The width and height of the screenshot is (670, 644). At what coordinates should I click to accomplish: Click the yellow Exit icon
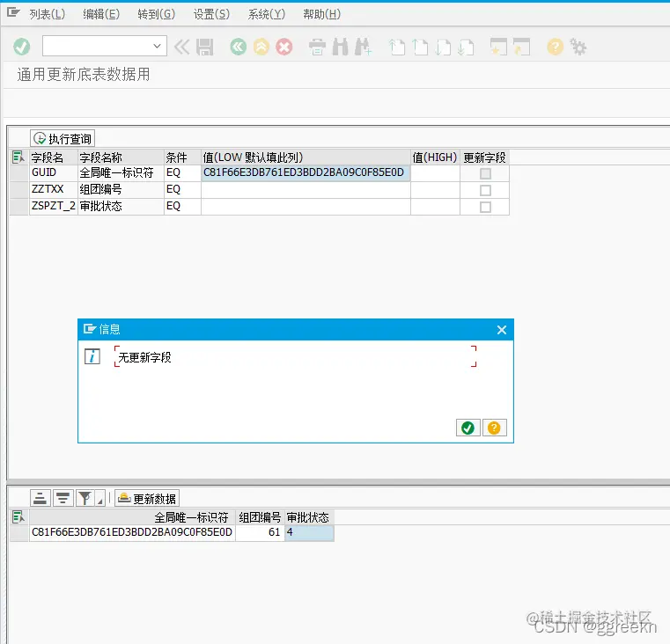tap(261, 47)
